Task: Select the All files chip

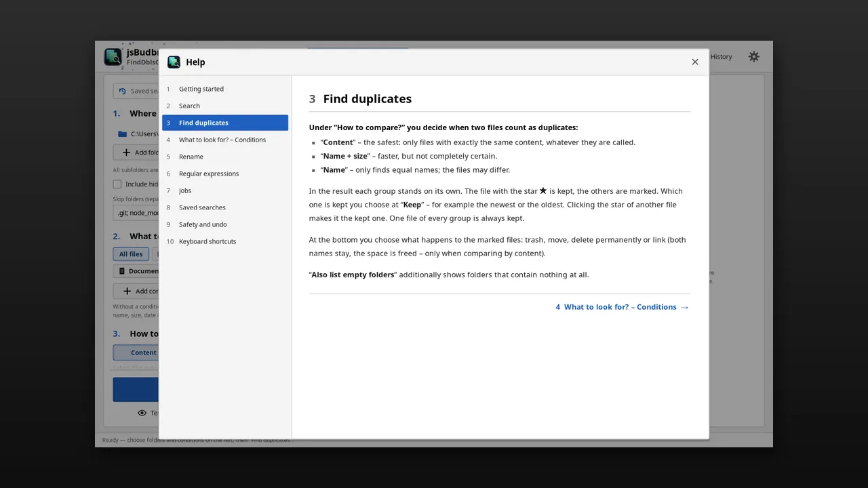Action: point(131,254)
